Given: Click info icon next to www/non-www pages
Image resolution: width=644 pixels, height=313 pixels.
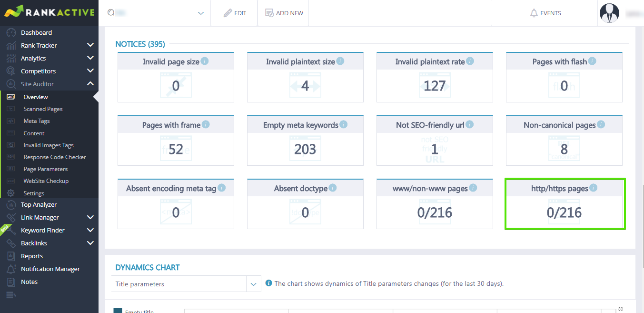Looking at the screenshot, I should tap(473, 188).
